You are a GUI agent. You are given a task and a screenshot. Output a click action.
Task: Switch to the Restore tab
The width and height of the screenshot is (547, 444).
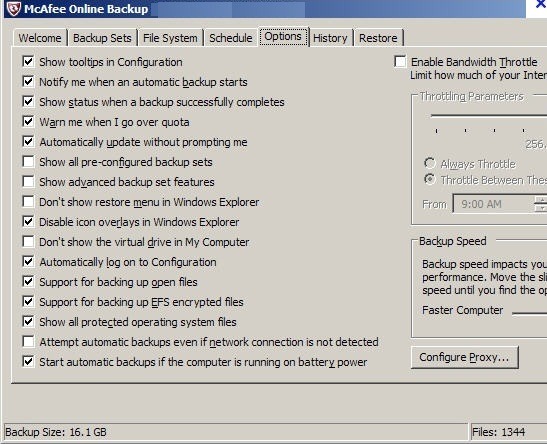[378, 38]
